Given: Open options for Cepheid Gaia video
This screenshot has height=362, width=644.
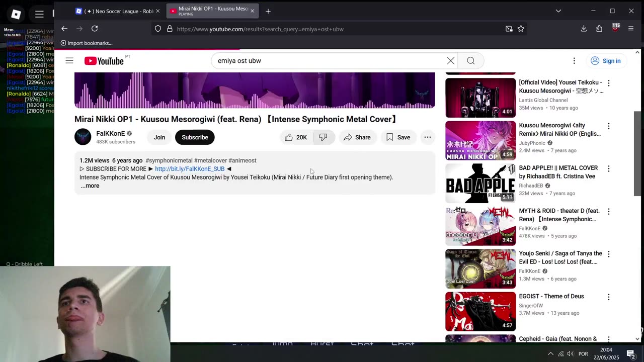Looking at the screenshot, I should [609, 339].
